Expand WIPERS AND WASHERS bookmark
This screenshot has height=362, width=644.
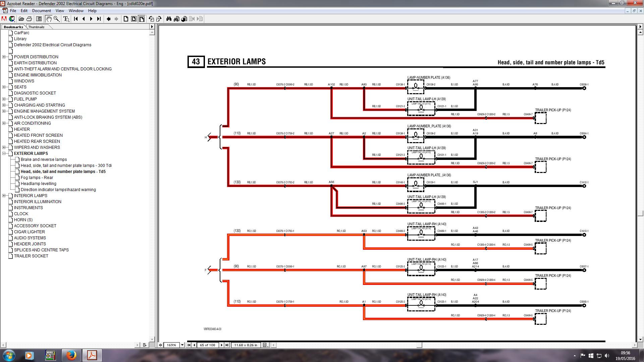[4, 147]
